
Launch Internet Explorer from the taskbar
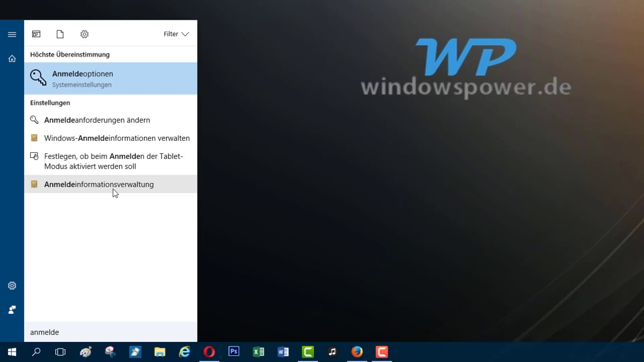[185, 352]
